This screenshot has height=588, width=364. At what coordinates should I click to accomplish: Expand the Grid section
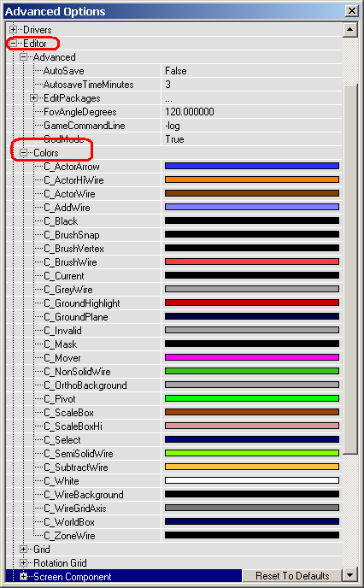coord(24,549)
